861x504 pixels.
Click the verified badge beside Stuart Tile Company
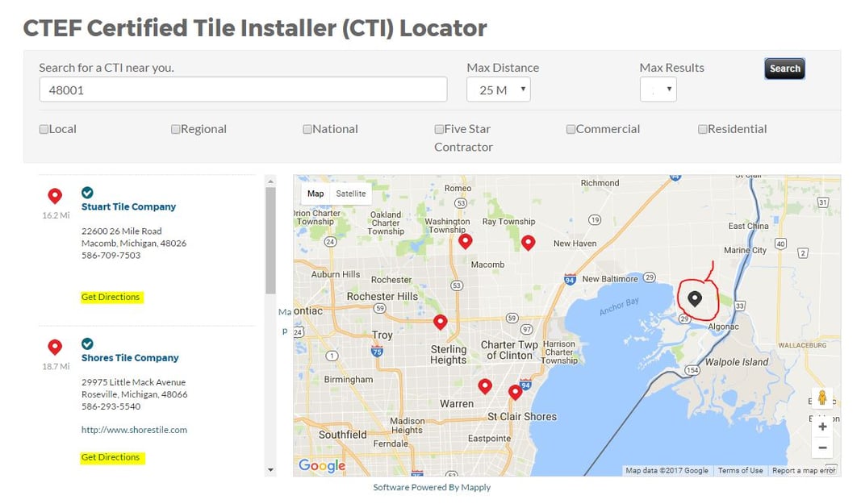[87, 193]
